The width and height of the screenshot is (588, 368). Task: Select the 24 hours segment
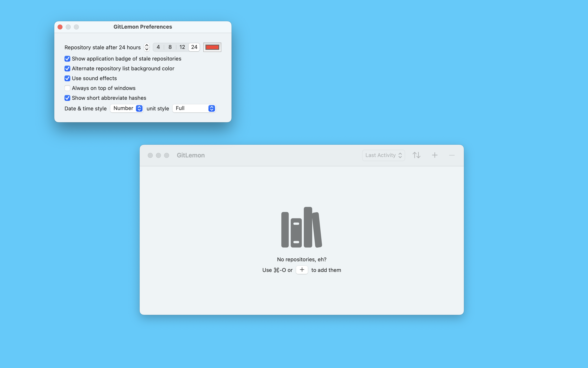194,47
